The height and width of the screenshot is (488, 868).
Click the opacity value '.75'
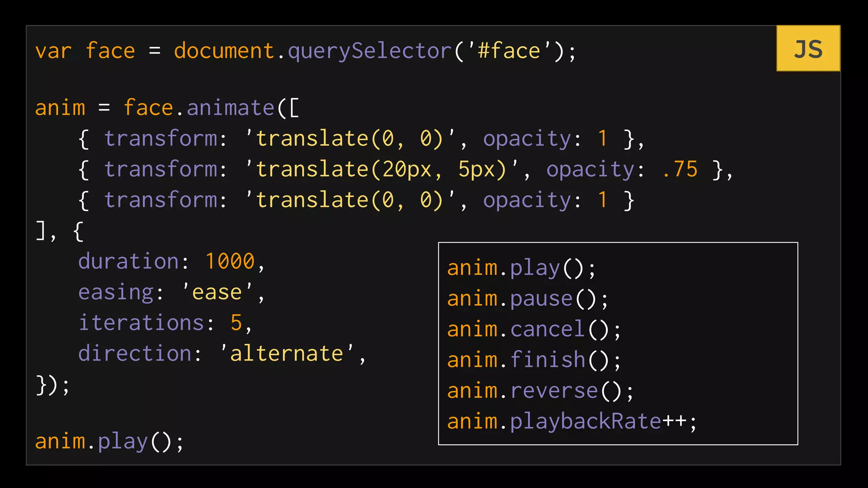[x=679, y=169]
